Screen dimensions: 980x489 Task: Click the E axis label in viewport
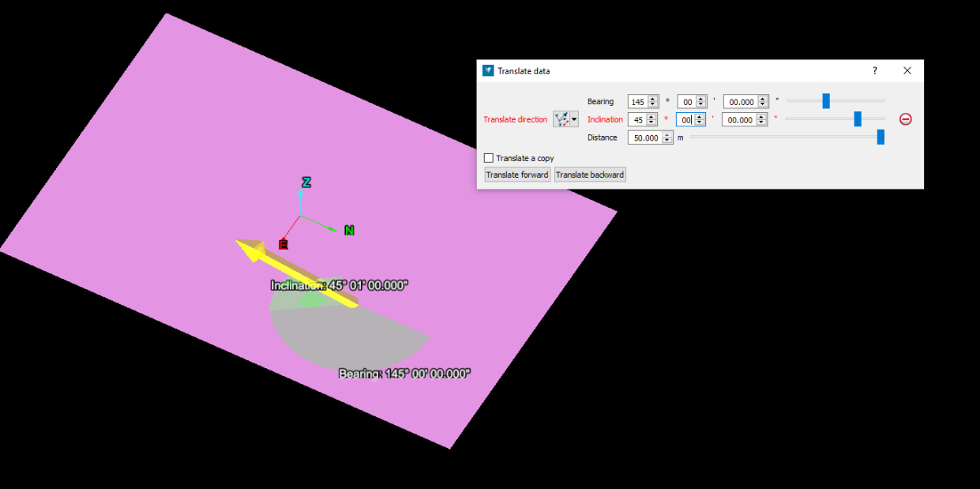(x=283, y=245)
